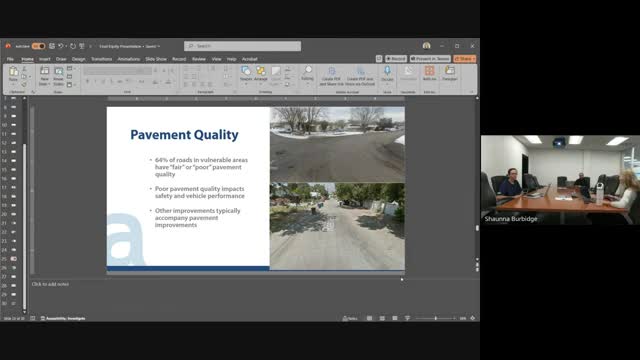This screenshot has width=640, height=360.
Task: Open the Review ribbon tab
Action: (199, 59)
